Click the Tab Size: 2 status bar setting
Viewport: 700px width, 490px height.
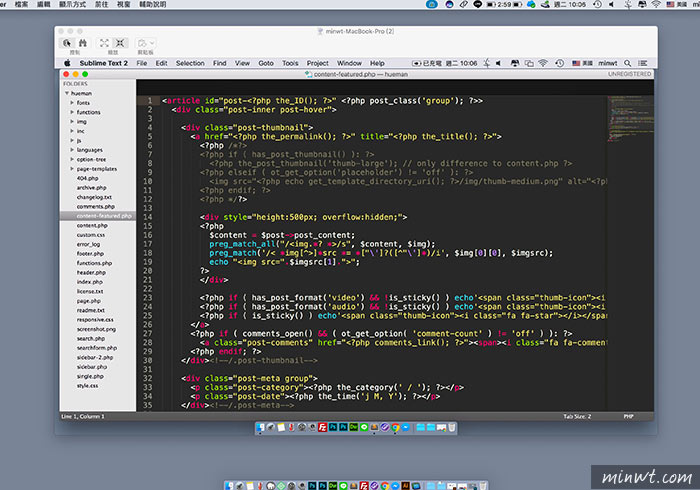[577, 416]
